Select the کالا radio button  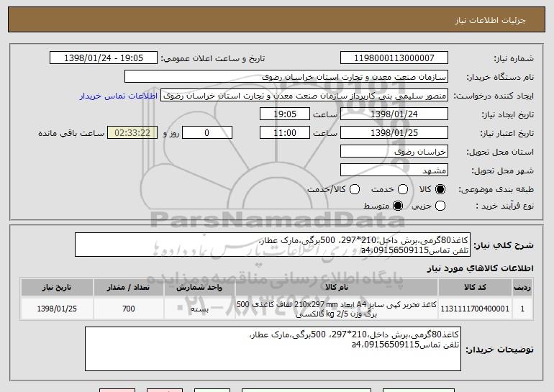[x=440, y=189]
